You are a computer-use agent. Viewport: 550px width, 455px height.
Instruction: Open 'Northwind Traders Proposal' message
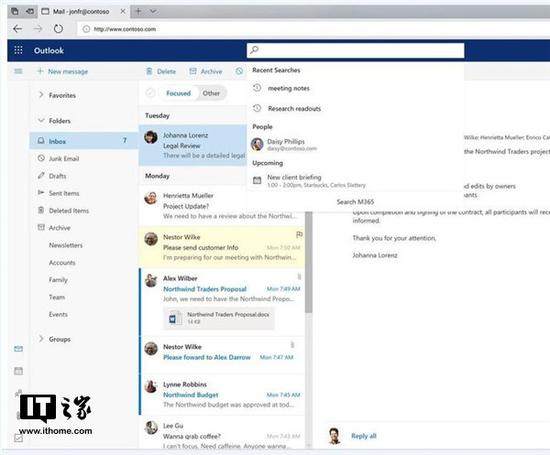coord(222,301)
